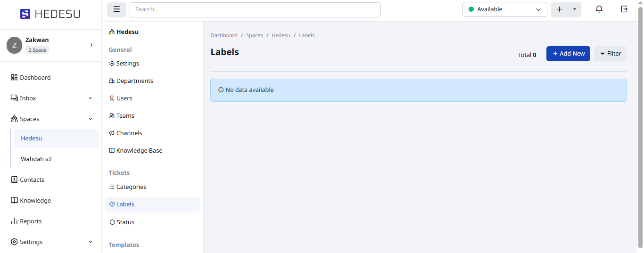Image resolution: width=644 pixels, height=253 pixels.
Task: Open the plus button dropdown caret
Action: pyautogui.click(x=574, y=9)
